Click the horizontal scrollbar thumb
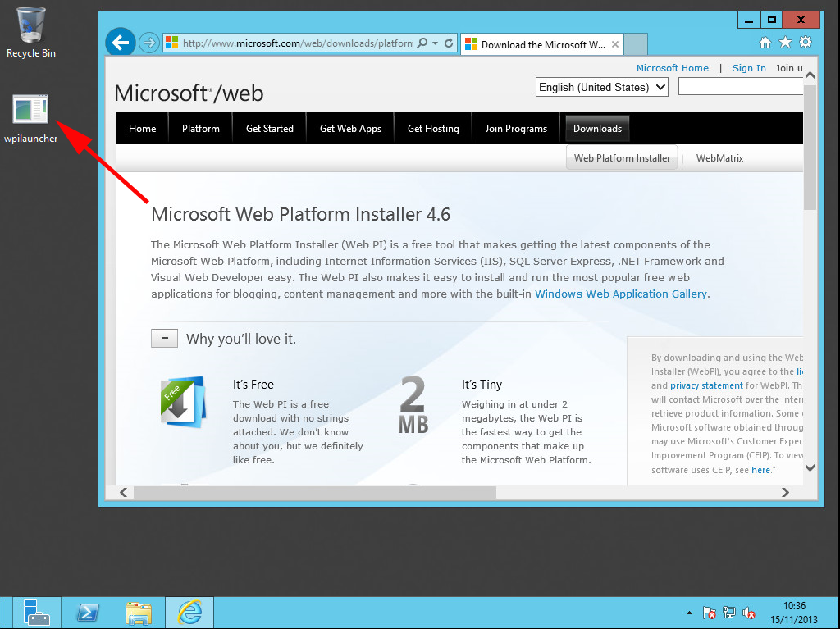840x629 pixels. tap(315, 492)
